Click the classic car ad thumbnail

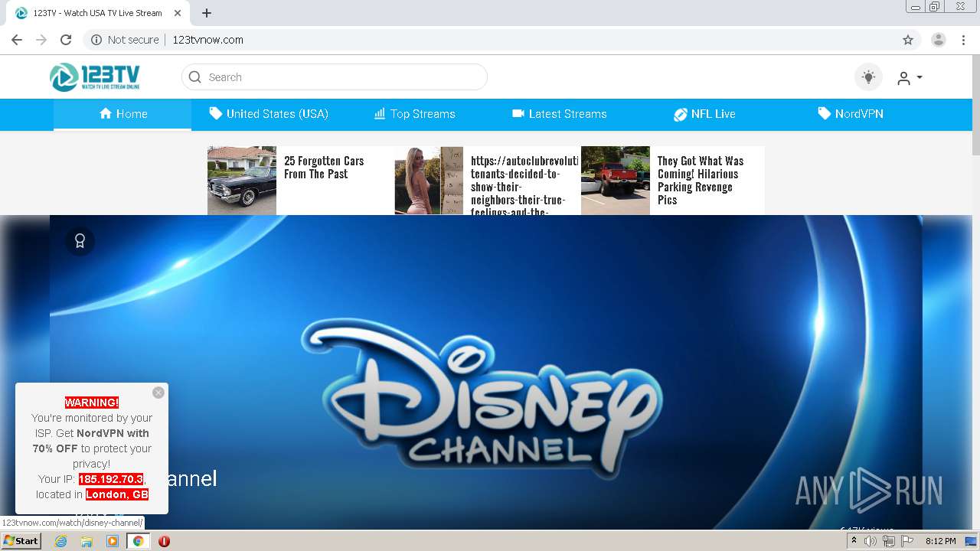tap(242, 181)
